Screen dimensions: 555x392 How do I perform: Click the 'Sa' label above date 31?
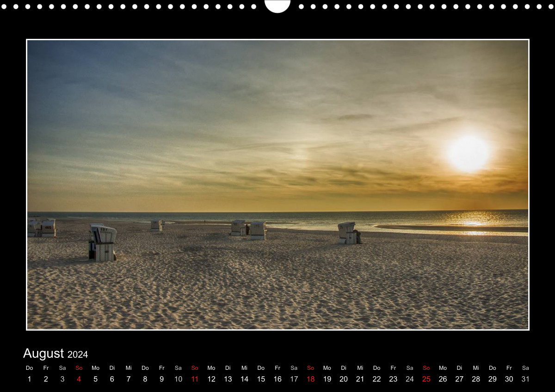click(x=525, y=368)
